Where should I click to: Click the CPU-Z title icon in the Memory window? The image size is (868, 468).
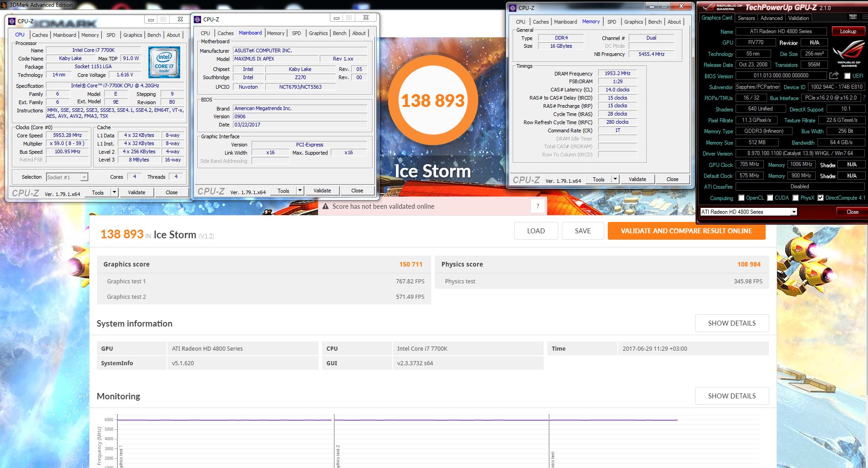(x=513, y=8)
